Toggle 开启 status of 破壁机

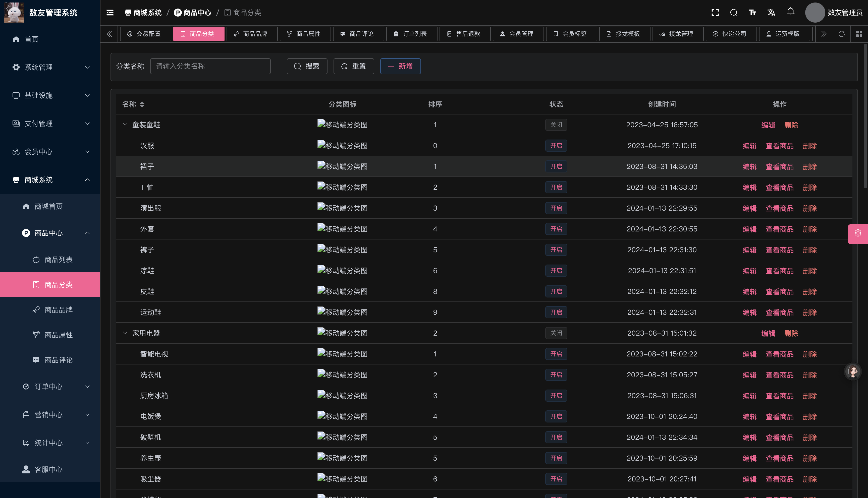tap(556, 437)
